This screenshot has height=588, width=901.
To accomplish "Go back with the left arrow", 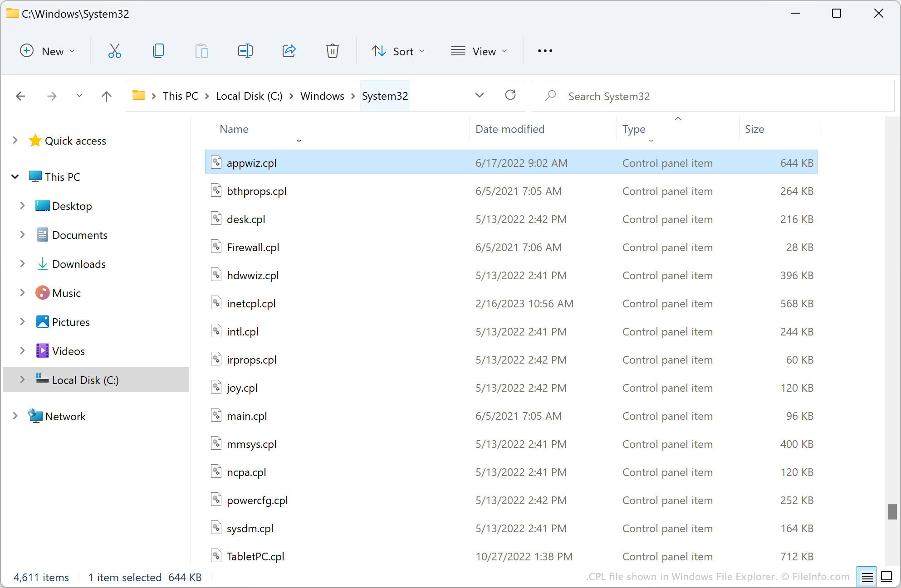I will [21, 96].
